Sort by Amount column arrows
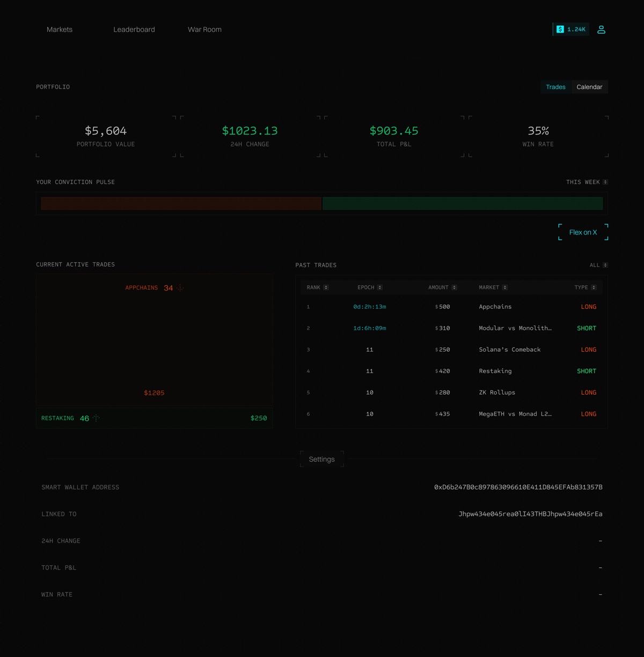644x657 pixels. coord(454,287)
